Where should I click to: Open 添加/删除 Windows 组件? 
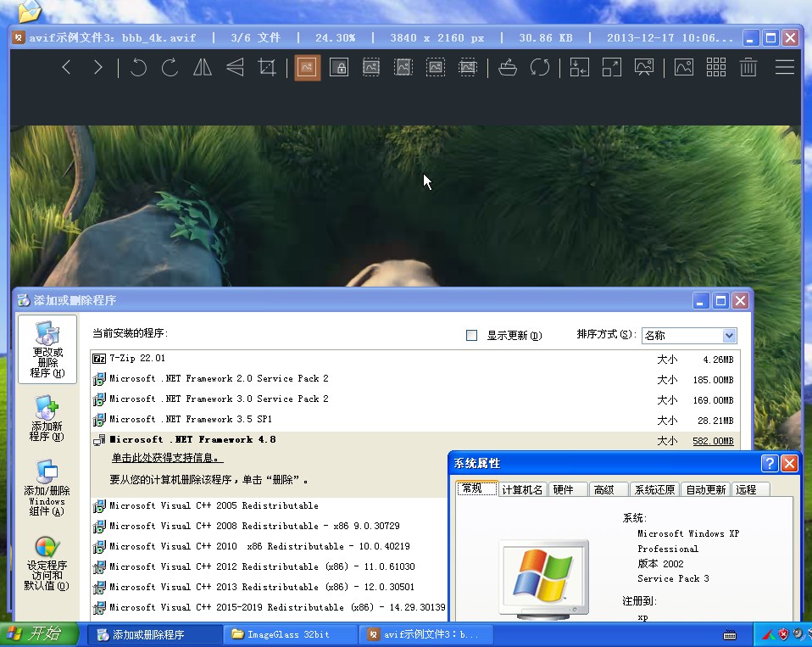pos(47,488)
